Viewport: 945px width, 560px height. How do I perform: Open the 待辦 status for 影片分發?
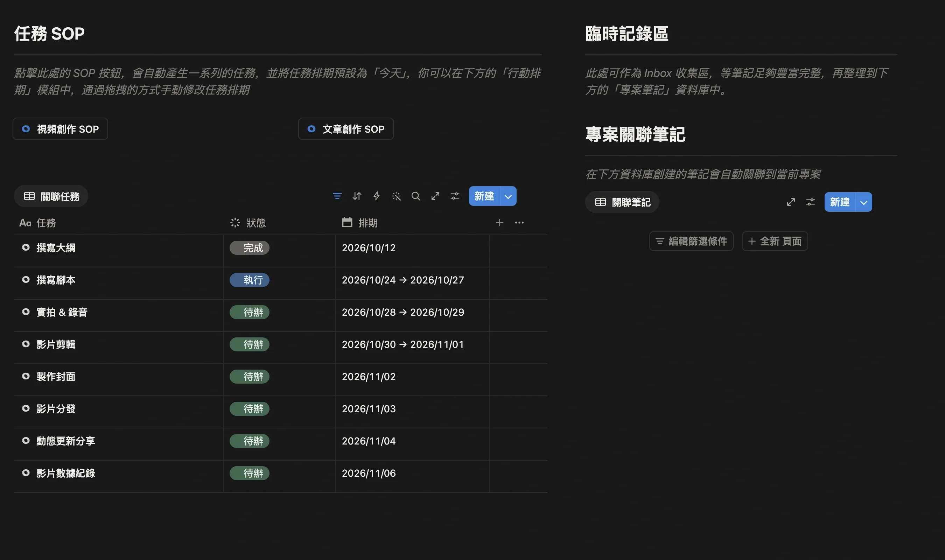click(x=249, y=409)
